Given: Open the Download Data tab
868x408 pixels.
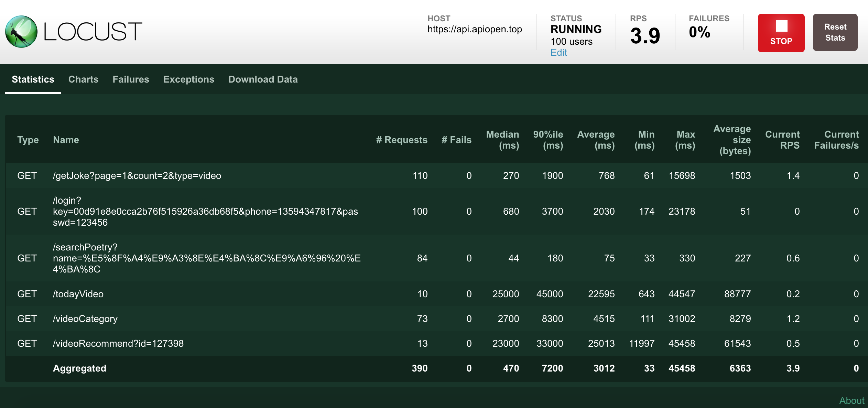Looking at the screenshot, I should pos(263,79).
